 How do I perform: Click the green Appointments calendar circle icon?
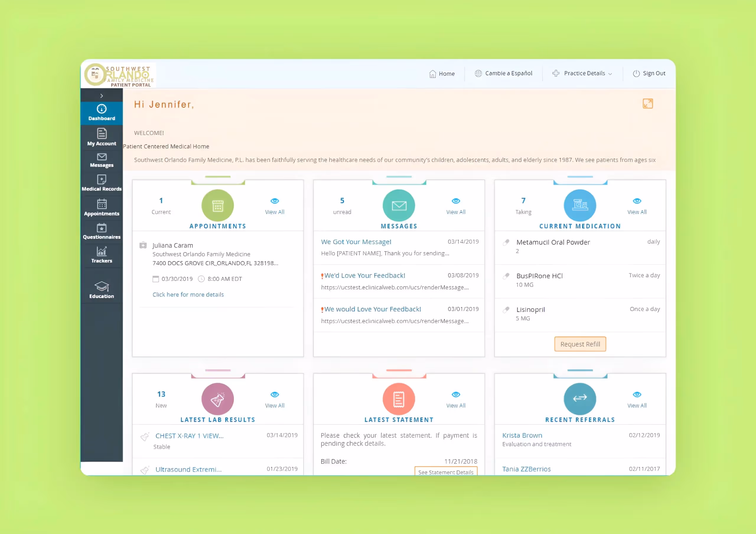pyautogui.click(x=218, y=205)
